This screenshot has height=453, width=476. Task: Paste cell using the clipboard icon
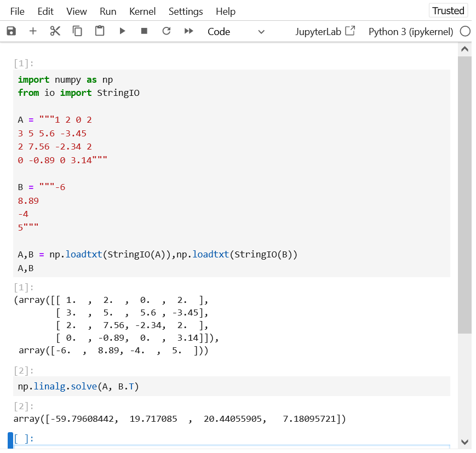coord(100,31)
